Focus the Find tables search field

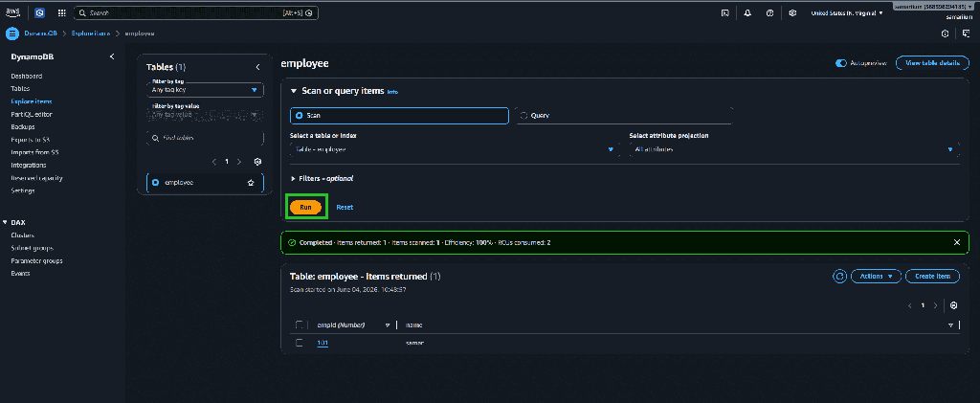click(205, 138)
